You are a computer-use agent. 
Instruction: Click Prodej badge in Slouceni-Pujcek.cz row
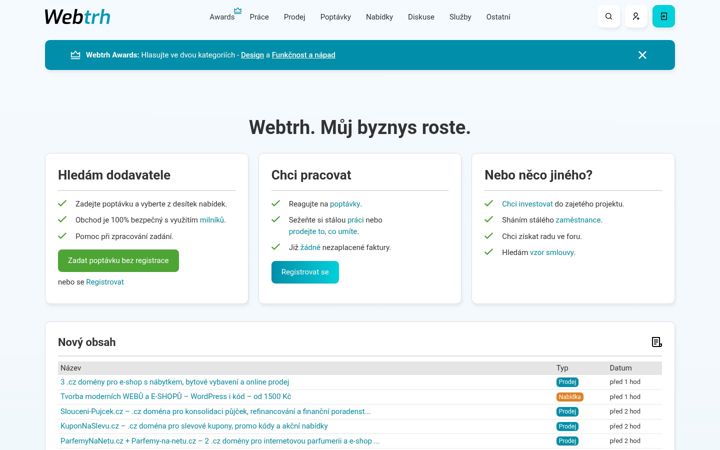click(567, 411)
